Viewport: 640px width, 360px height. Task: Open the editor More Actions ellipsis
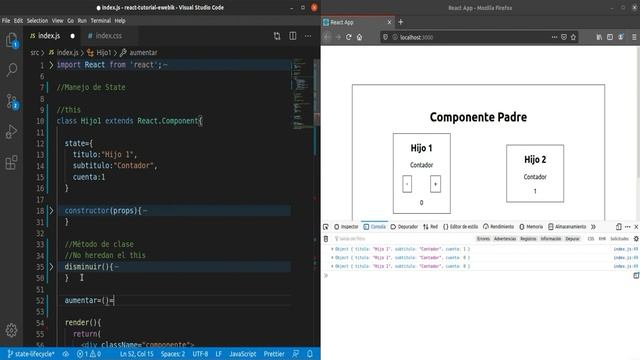click(308, 36)
